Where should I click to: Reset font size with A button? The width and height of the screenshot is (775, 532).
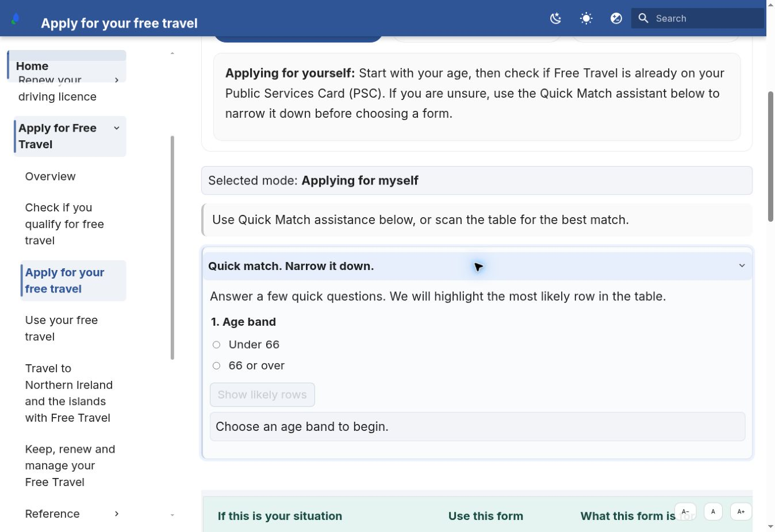(713, 511)
